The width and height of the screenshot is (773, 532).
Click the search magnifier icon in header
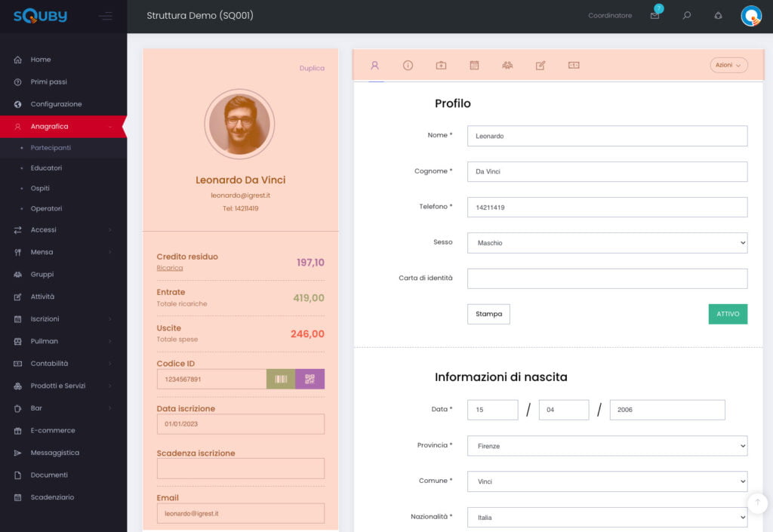(686, 15)
